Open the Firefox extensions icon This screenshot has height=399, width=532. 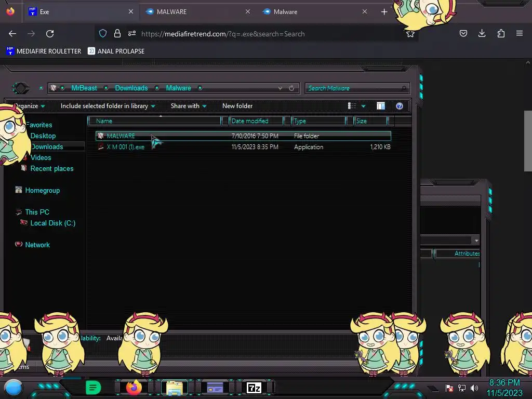pos(501,33)
